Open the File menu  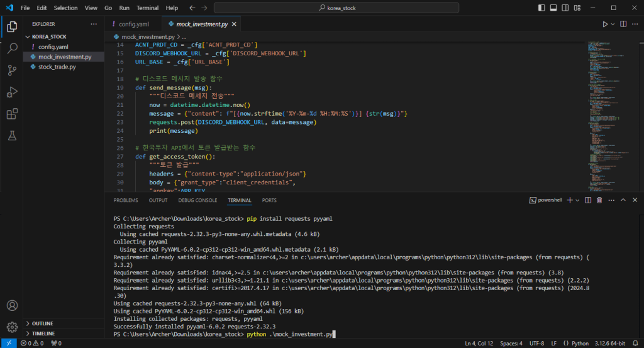click(x=25, y=8)
